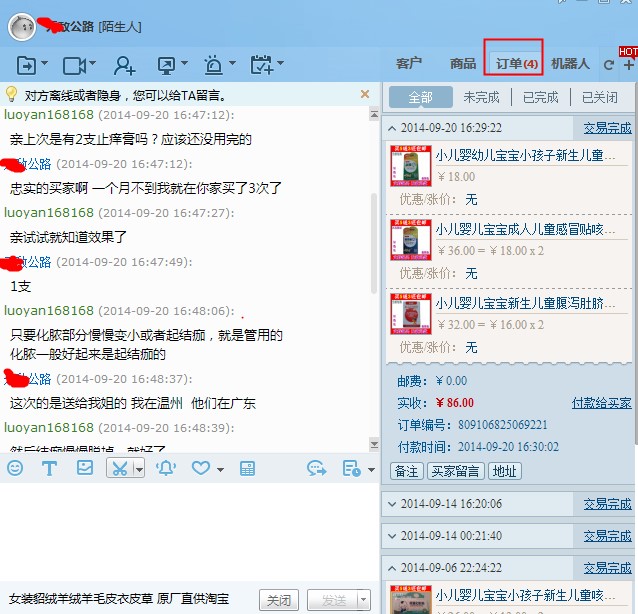
Task: Open remote assistance dropdown arrow
Action: (184, 63)
